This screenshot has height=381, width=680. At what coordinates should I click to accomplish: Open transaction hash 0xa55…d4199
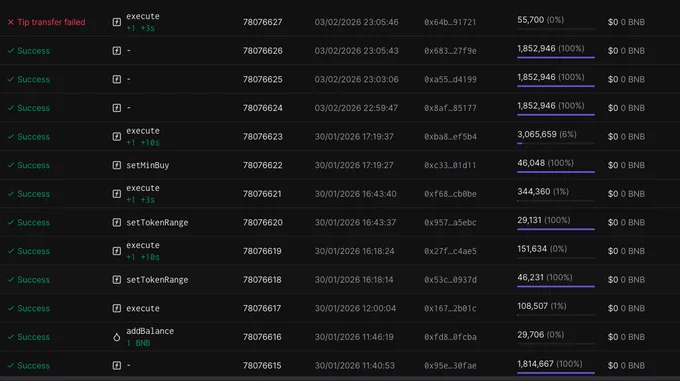(450, 79)
